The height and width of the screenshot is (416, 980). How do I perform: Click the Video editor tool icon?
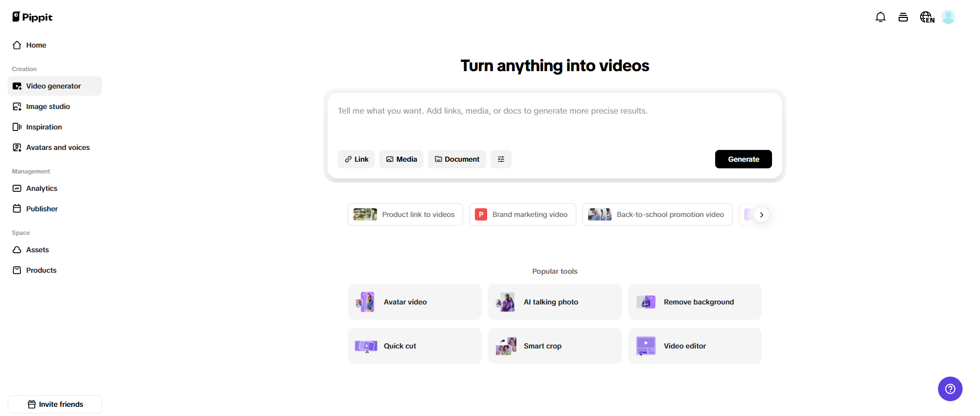646,346
